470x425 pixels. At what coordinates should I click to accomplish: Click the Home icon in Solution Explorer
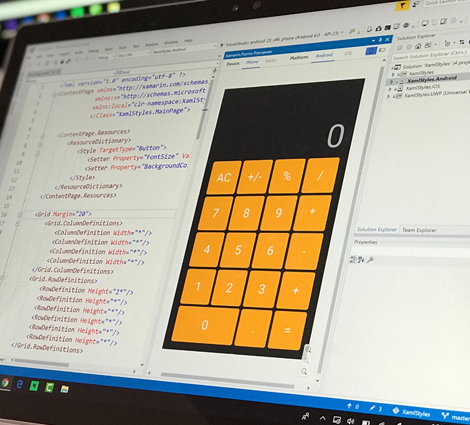point(418,46)
